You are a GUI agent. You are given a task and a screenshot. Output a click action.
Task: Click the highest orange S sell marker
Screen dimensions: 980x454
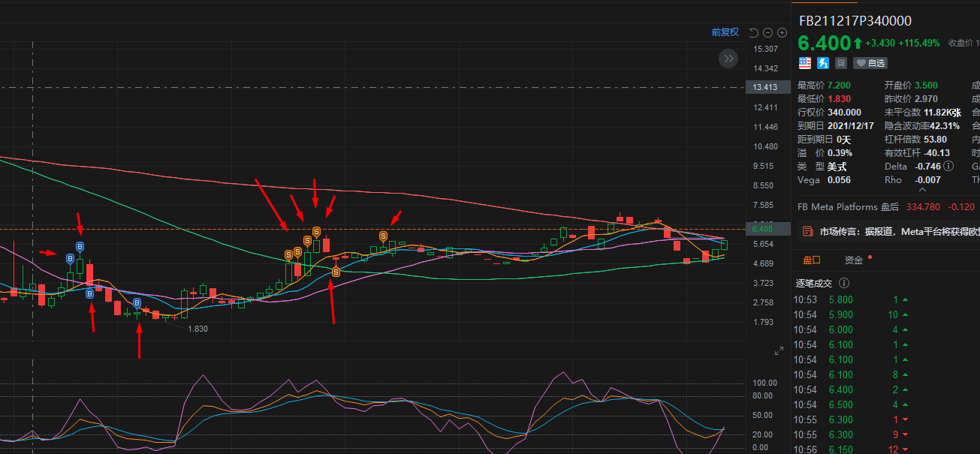316,231
